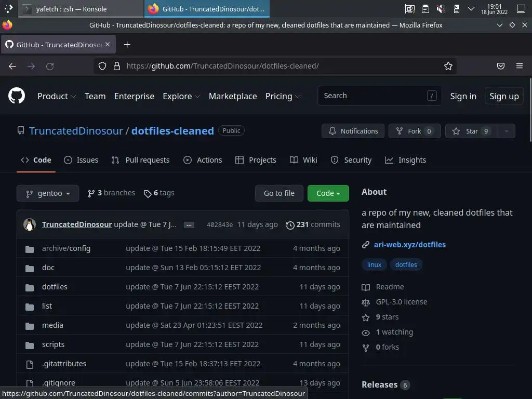Switch to the Issues tab
The height and width of the screenshot is (399, 532).
coord(81,160)
